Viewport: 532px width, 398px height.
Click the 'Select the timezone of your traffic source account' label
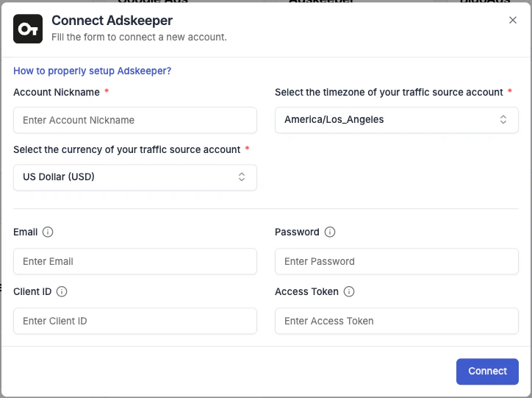pos(389,92)
